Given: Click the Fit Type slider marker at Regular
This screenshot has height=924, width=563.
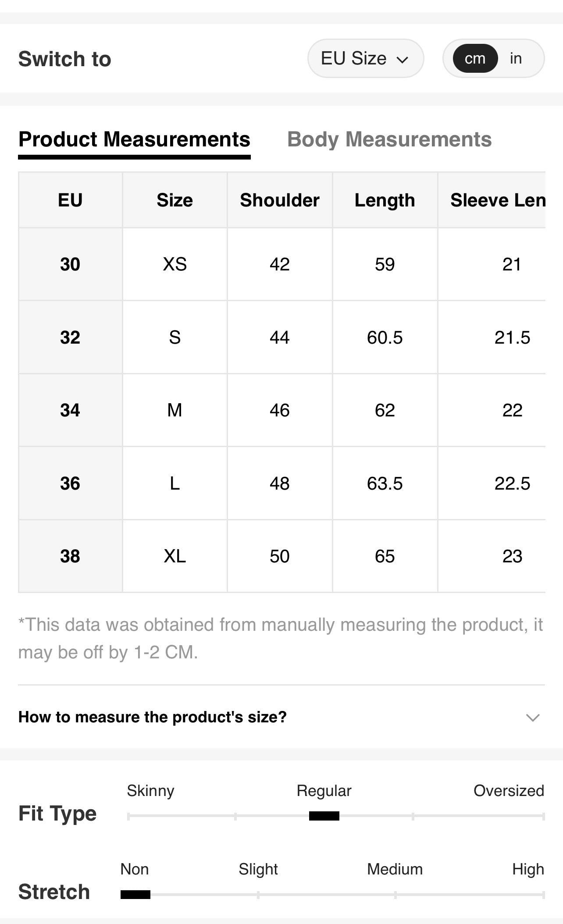Looking at the screenshot, I should 324,816.
